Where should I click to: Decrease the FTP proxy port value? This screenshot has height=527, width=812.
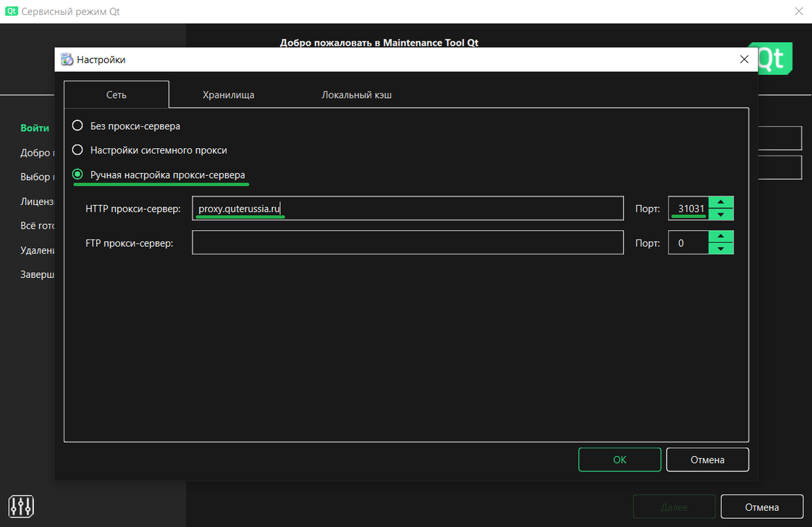point(721,248)
